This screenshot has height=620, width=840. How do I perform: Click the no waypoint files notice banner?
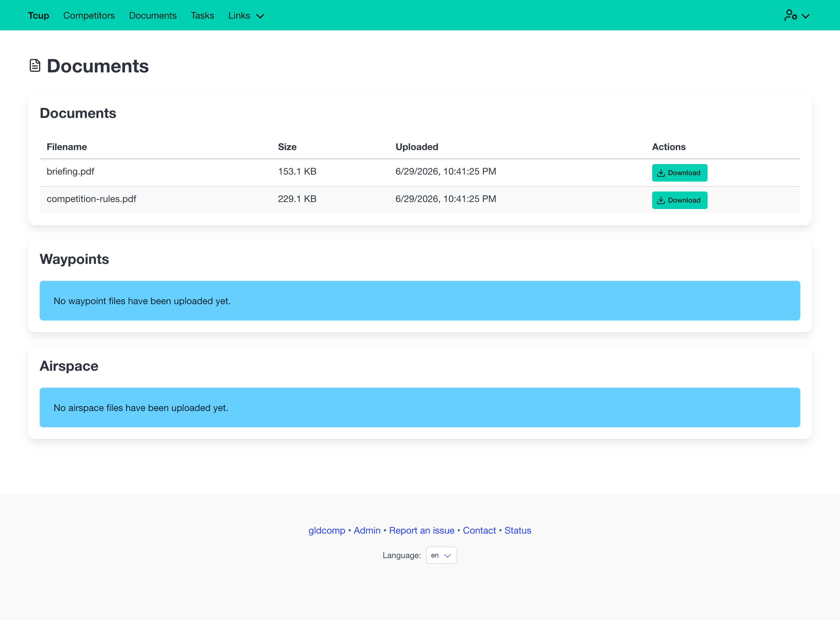(x=420, y=301)
